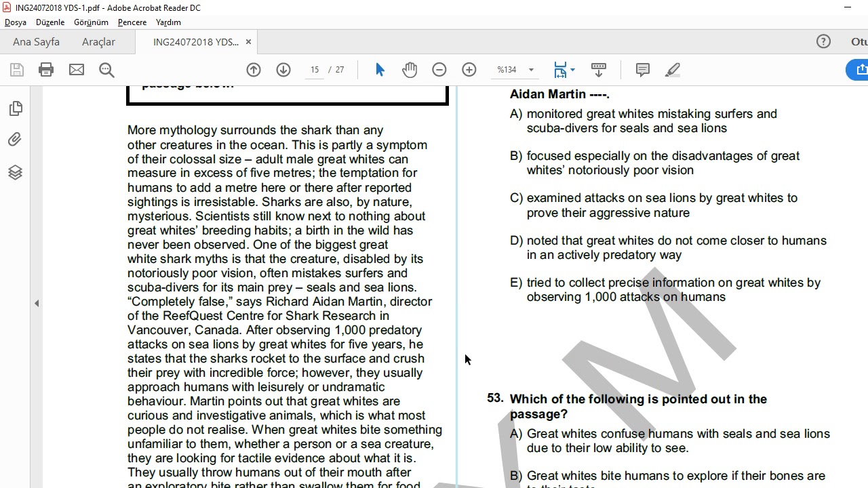
Task: Activate the Selection arrow tool
Action: [380, 70]
